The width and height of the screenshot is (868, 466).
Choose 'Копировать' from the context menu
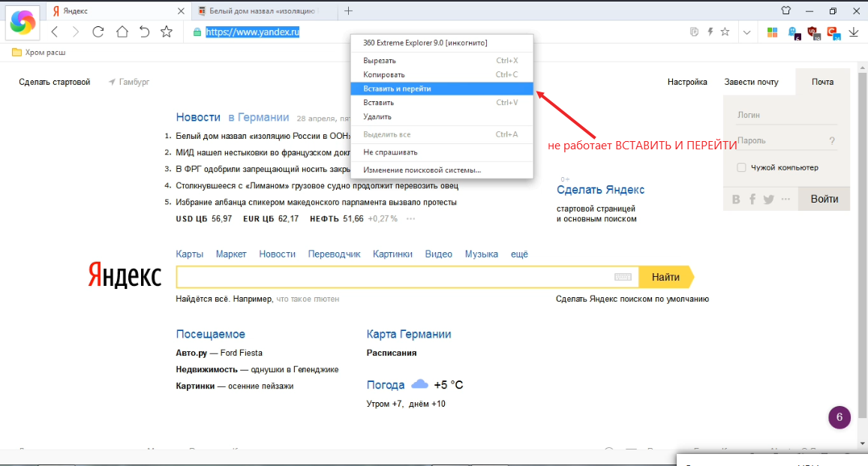[x=384, y=74]
